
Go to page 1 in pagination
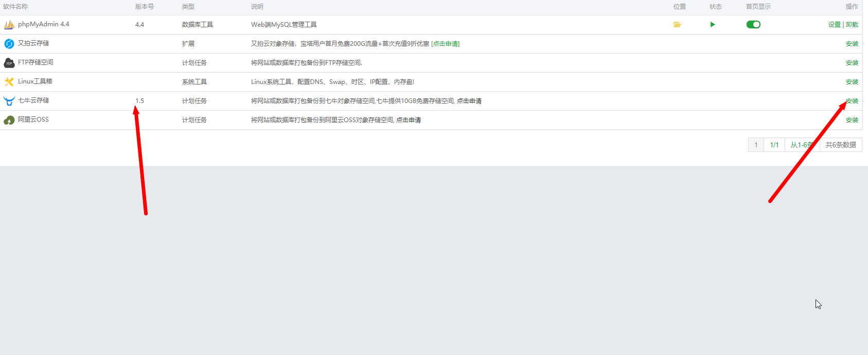[756, 145]
